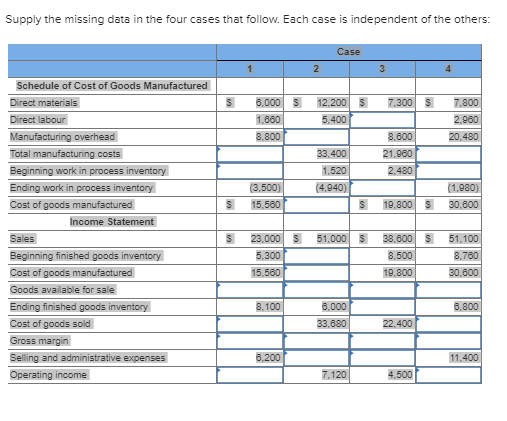This screenshot has height=421, width=507.
Task: Click Case 3 Sales value 38,600
Action: [x=398, y=239]
